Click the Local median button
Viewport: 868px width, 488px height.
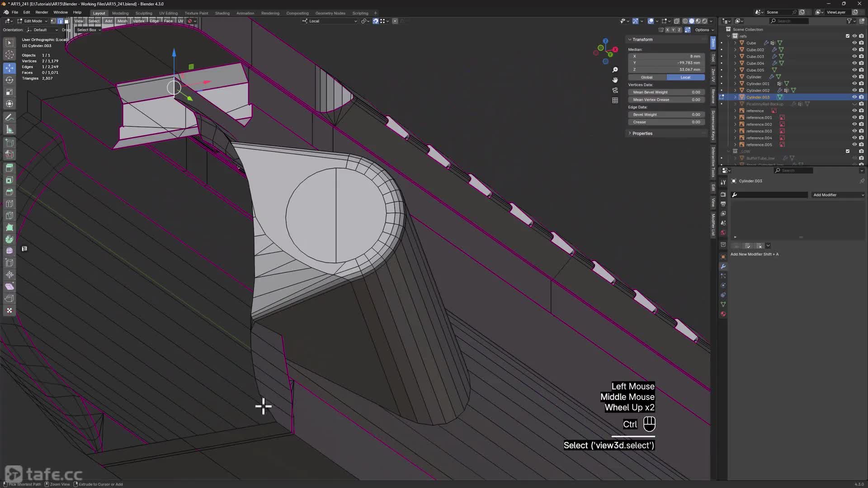point(685,77)
